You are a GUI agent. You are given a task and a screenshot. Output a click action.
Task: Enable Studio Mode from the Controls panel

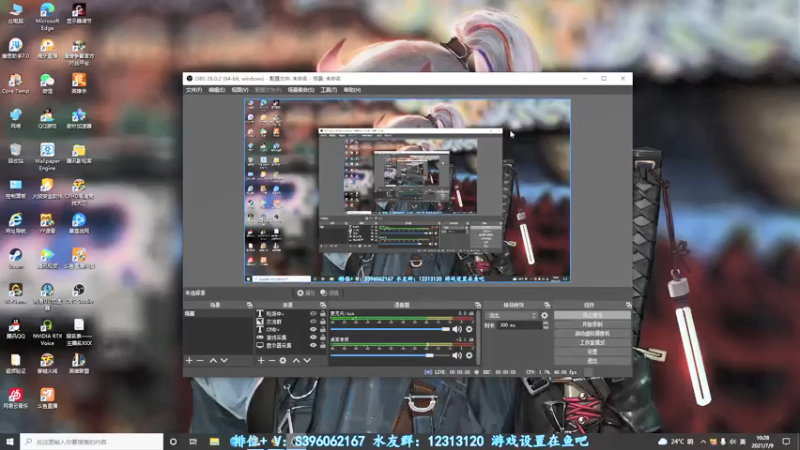[x=592, y=343]
